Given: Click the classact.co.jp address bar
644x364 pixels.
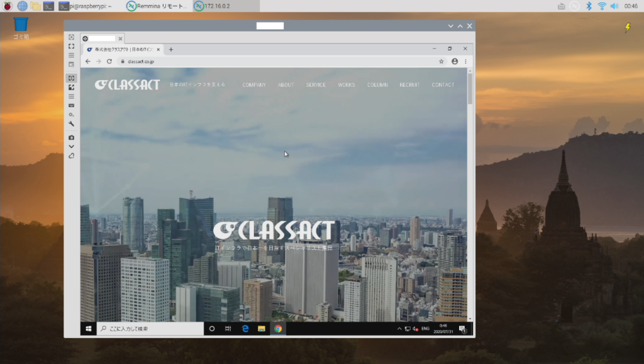Looking at the screenshot, I should (277, 61).
